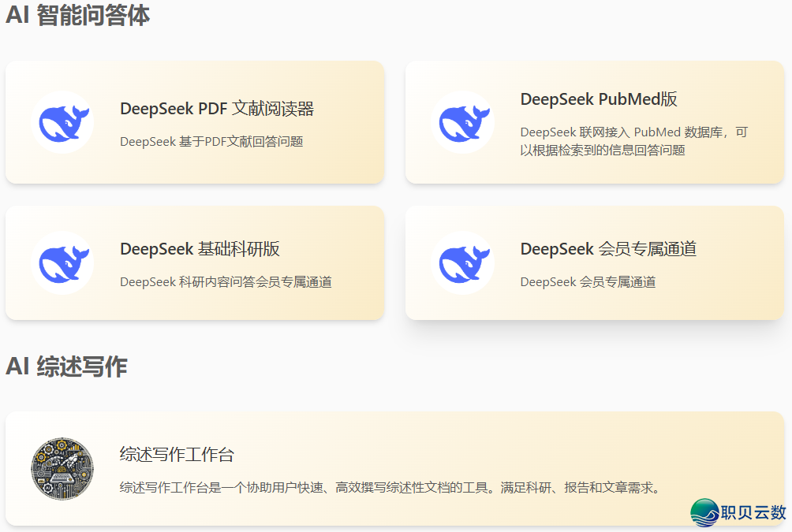Click the whale icon on DeepSeek PDF 文献阅读器 card

(x=62, y=122)
